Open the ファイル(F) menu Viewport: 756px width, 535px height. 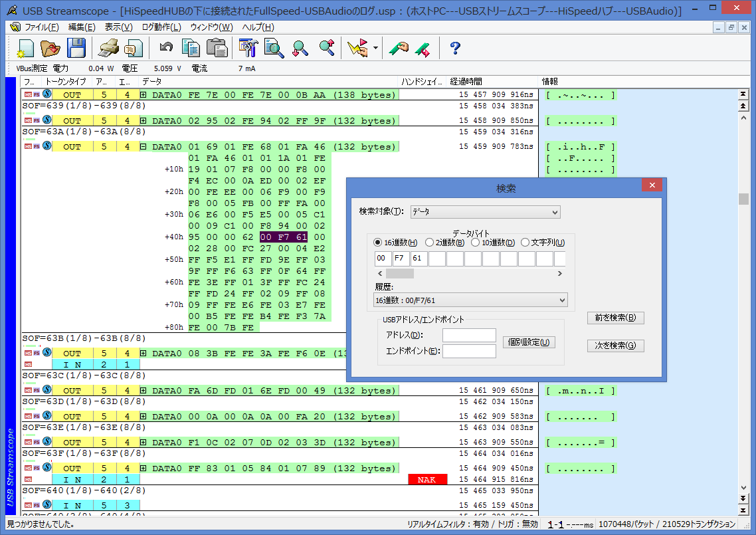(41, 27)
